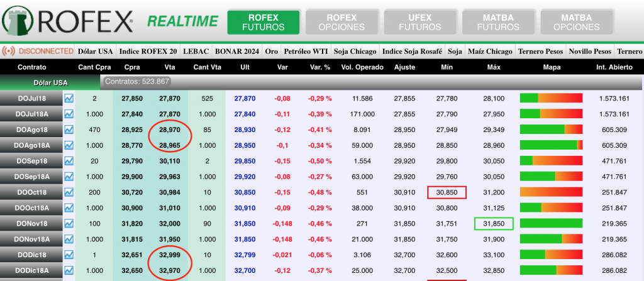Switch to ROFEX Futuros tab
The width and height of the screenshot is (644, 281).
click(264, 23)
